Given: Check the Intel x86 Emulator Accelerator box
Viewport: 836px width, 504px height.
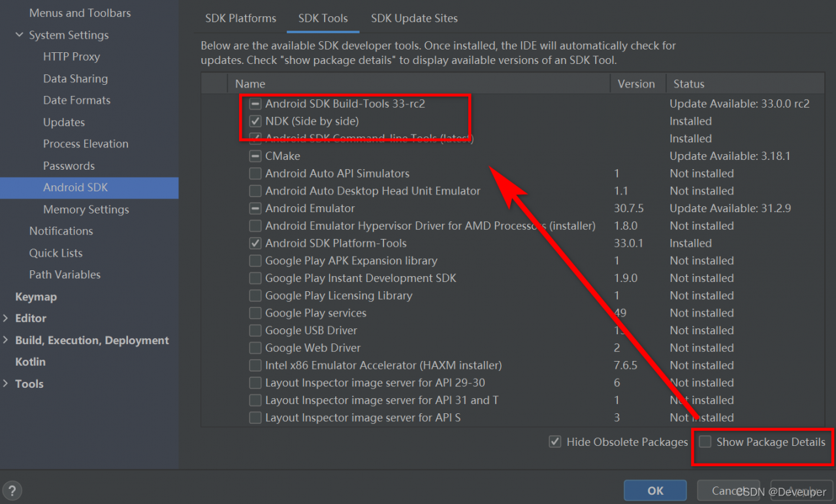Looking at the screenshot, I should [255, 366].
